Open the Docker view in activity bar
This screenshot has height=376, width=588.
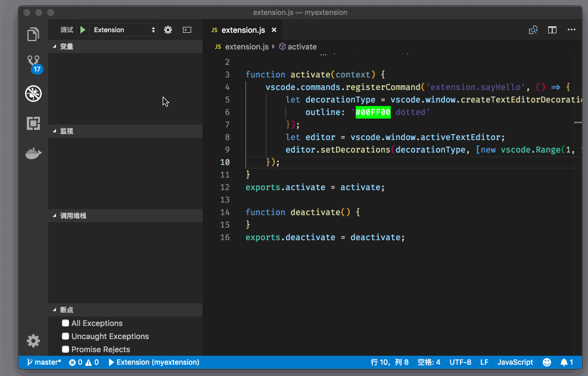point(33,153)
